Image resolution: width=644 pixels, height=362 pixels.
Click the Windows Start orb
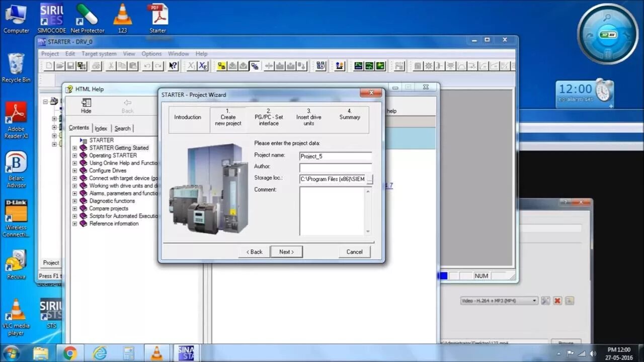point(11,353)
